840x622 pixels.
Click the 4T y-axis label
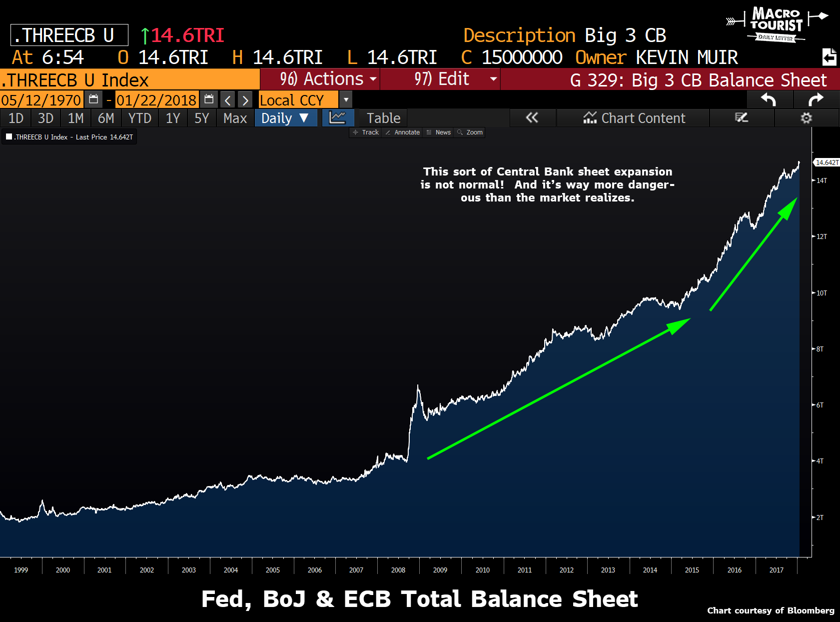(820, 461)
